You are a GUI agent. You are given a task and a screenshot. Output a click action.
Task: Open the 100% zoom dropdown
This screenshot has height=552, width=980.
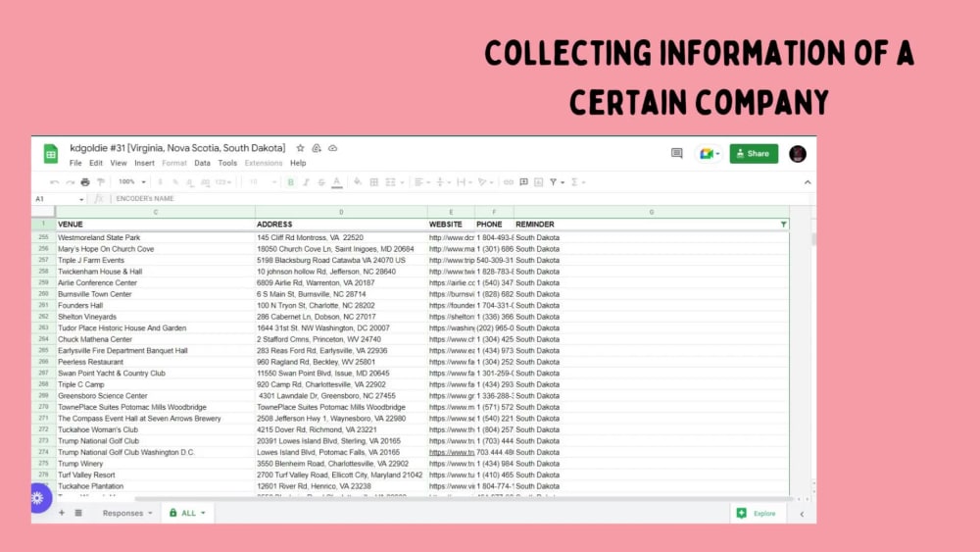pos(132,182)
